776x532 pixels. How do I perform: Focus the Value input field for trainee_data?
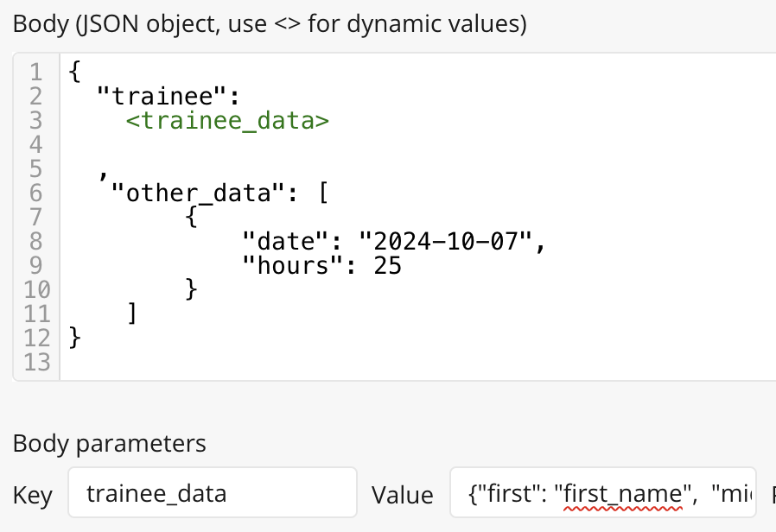click(602, 494)
